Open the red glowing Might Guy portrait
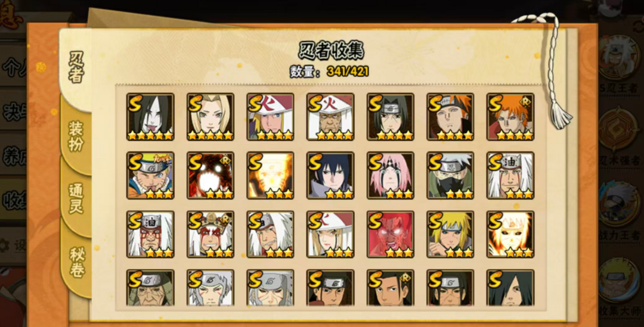The width and height of the screenshot is (644, 327). (390, 234)
